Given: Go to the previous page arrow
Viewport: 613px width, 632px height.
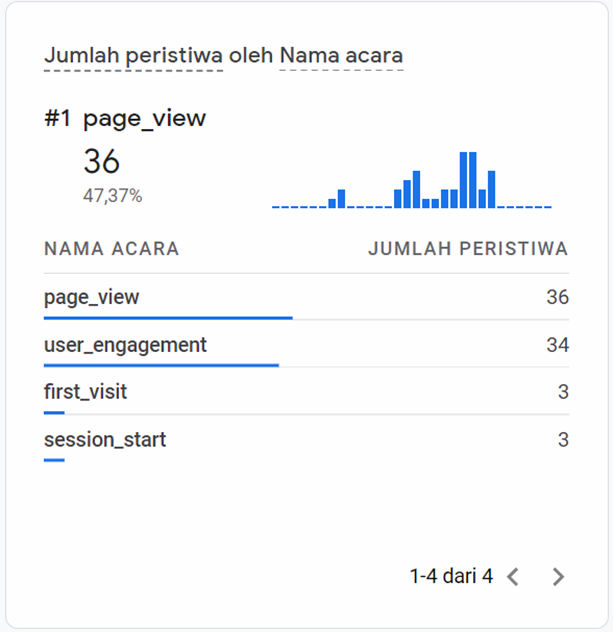Looking at the screenshot, I should point(513,576).
